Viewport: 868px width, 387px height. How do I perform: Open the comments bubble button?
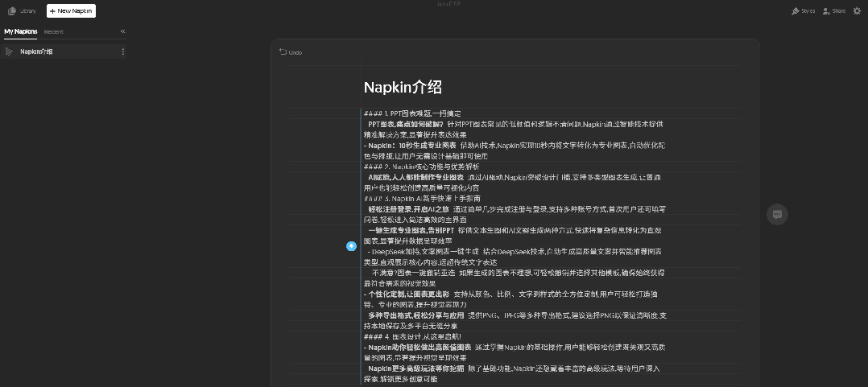pyautogui.click(x=777, y=215)
